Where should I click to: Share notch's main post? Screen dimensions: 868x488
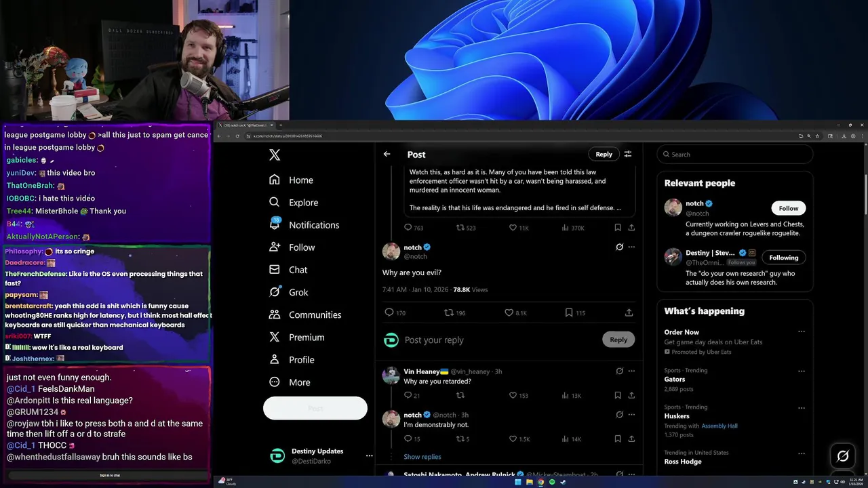[x=629, y=312]
